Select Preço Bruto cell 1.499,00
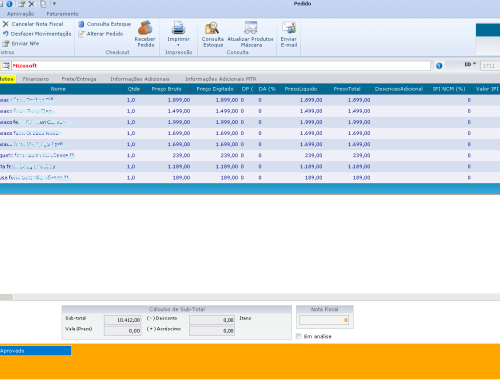The image size is (500, 380). tap(167, 111)
